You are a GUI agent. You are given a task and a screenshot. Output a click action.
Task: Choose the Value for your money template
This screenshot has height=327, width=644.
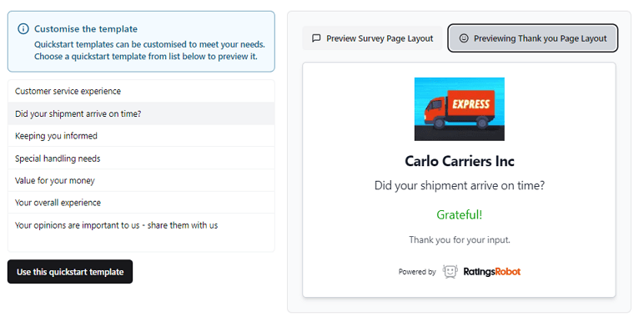[x=141, y=181]
